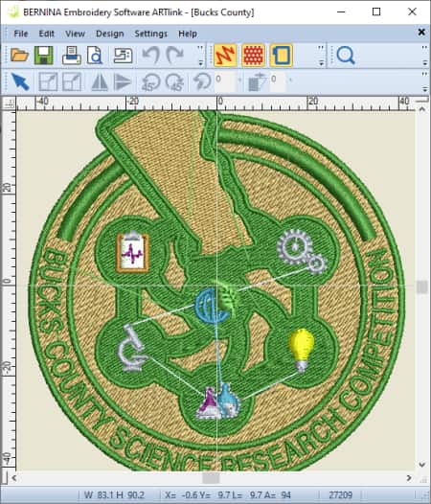This screenshot has height=504, width=431.
Task: Toggle Show Hoop display
Action: [282, 56]
